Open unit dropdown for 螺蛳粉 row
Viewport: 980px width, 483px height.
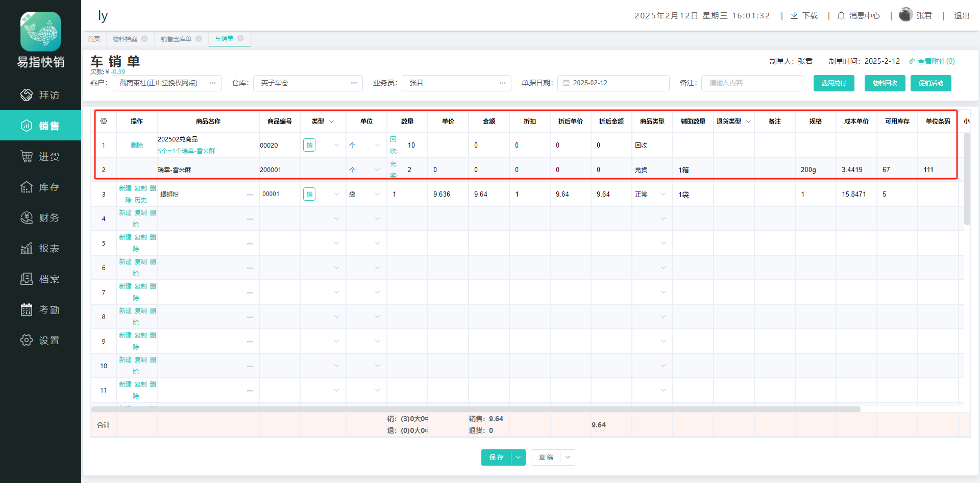377,194
